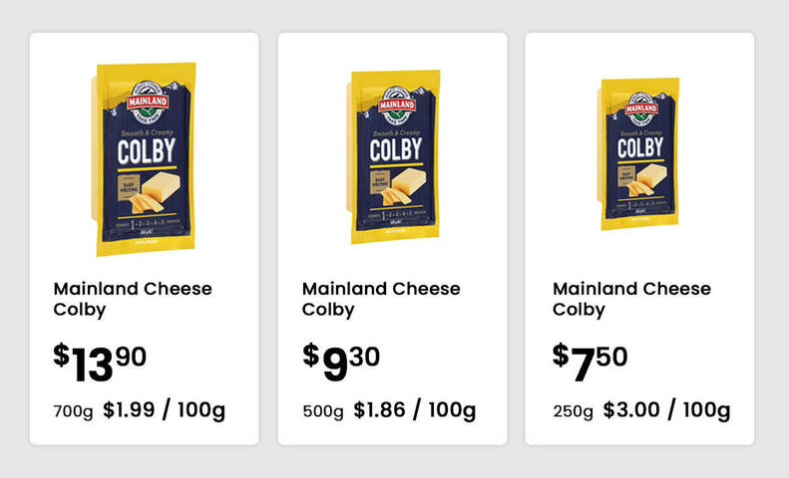Viewport: 789px width, 478px height.
Task: Click the $1.86 / 100g unit price
Action: tap(415, 410)
